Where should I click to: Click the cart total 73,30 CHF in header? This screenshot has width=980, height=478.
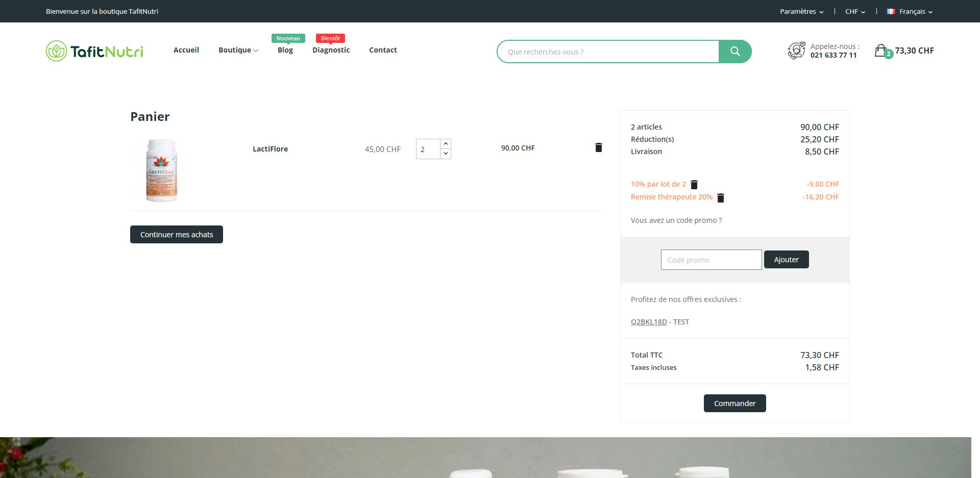point(914,51)
